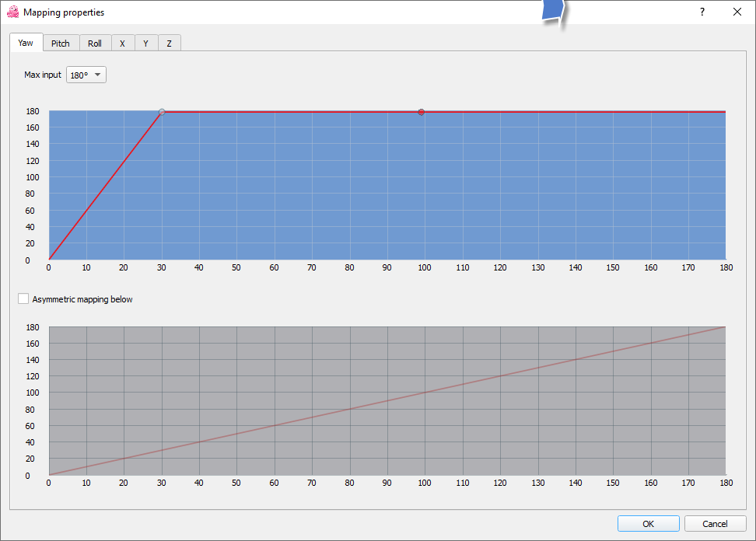
Task: Click the Cancel button
Action: click(x=715, y=524)
